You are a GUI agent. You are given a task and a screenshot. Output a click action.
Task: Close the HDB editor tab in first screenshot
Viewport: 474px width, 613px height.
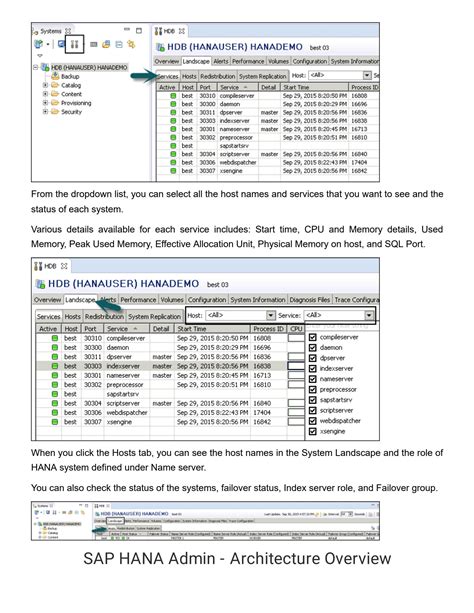coord(181,31)
